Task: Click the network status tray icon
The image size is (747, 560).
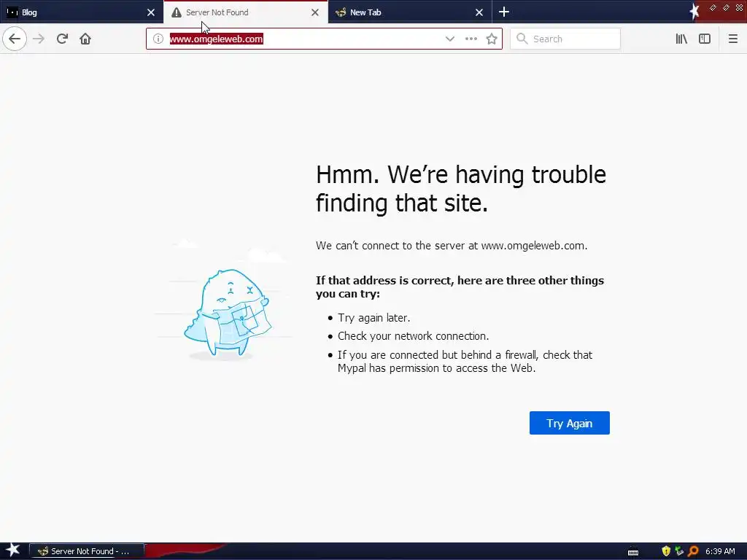Action: pyautogui.click(x=679, y=551)
